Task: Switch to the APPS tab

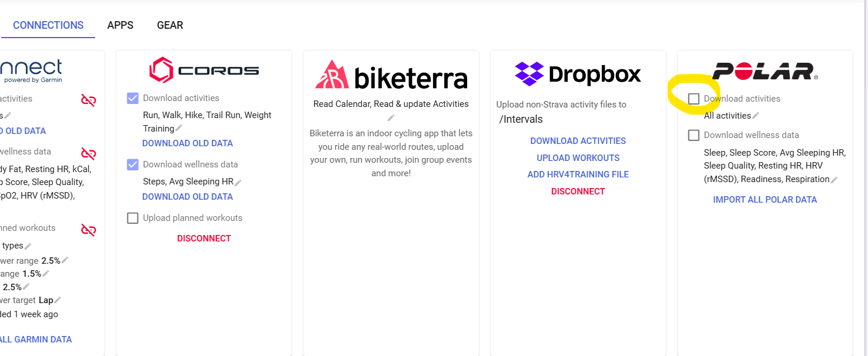Action: pos(120,25)
